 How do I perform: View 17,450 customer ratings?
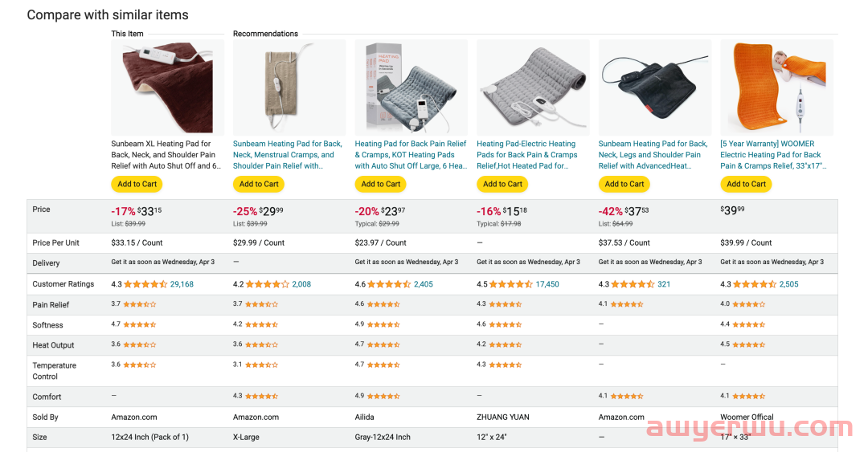pyautogui.click(x=547, y=284)
